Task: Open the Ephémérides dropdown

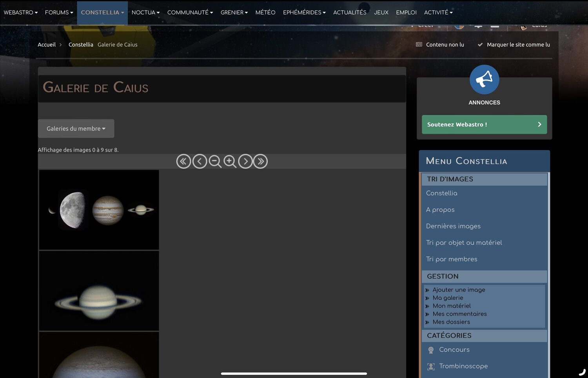Action: 304,13
